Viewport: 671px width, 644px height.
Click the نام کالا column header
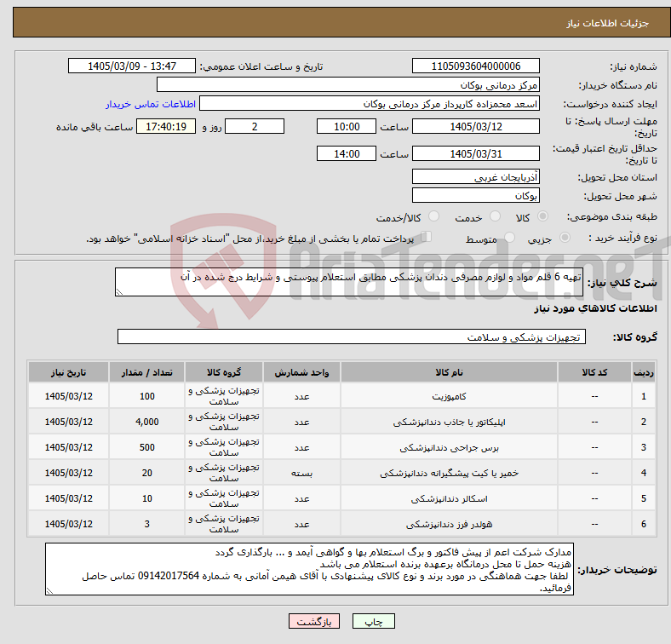pos(449,372)
